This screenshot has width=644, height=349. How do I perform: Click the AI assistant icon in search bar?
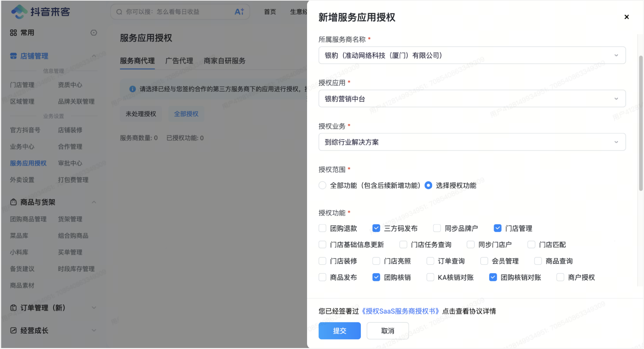(x=239, y=11)
